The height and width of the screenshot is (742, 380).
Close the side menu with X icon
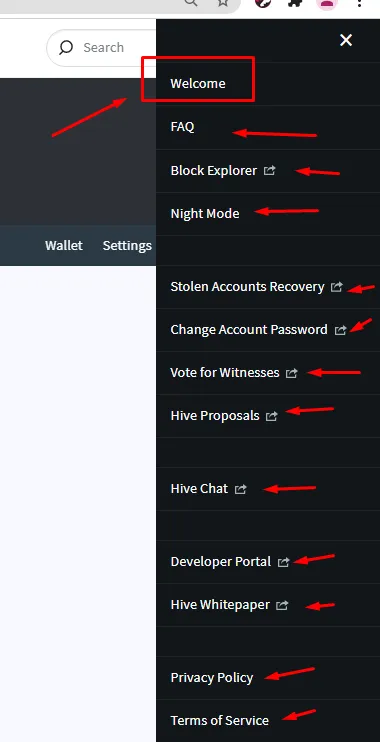346,40
